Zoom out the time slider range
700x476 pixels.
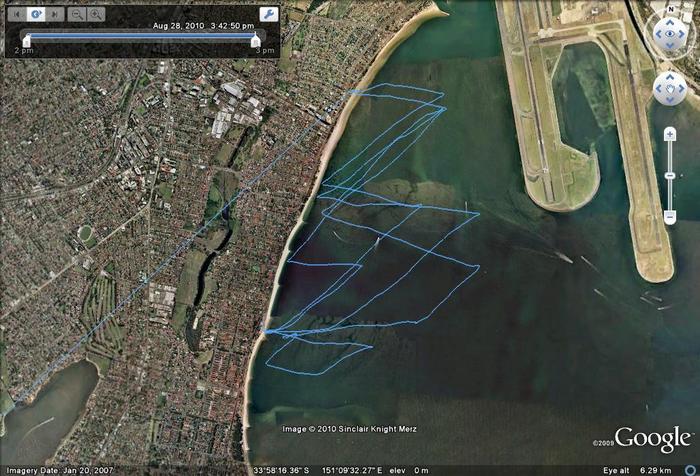(x=78, y=15)
